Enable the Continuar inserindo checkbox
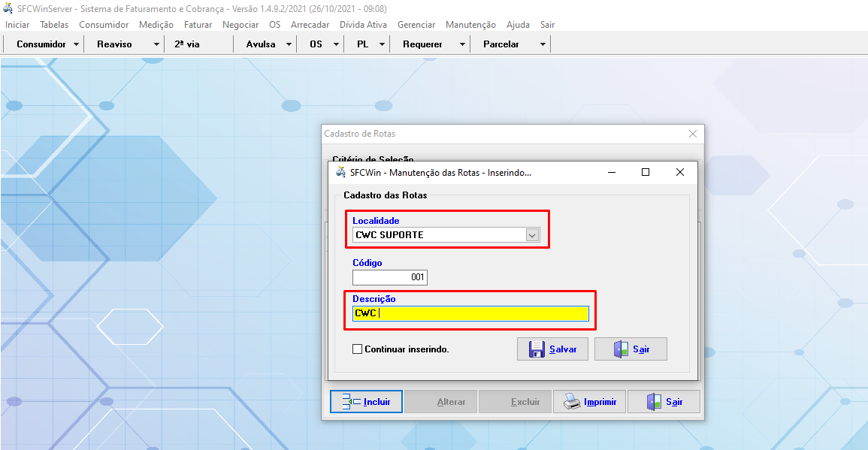 [x=358, y=349]
